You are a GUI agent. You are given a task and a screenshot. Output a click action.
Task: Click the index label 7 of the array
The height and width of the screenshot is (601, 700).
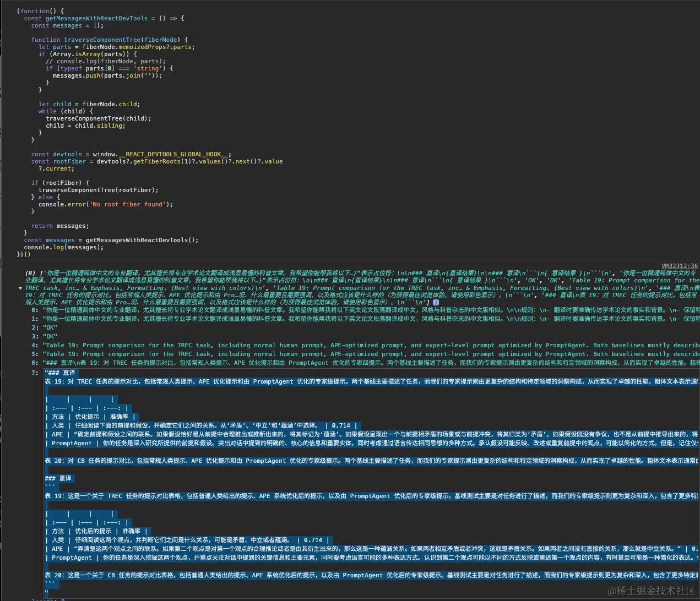[35, 373]
